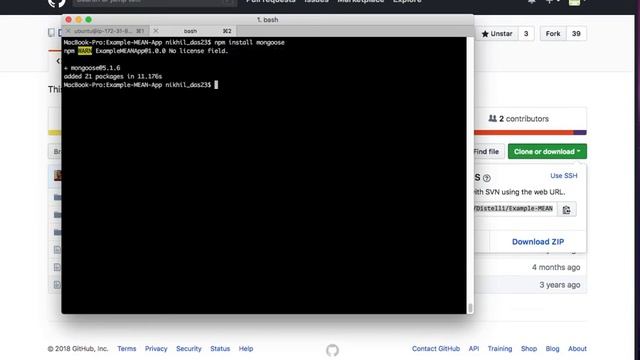Open the Help footer link
Screen dimensions: 640x360
tap(246, 349)
